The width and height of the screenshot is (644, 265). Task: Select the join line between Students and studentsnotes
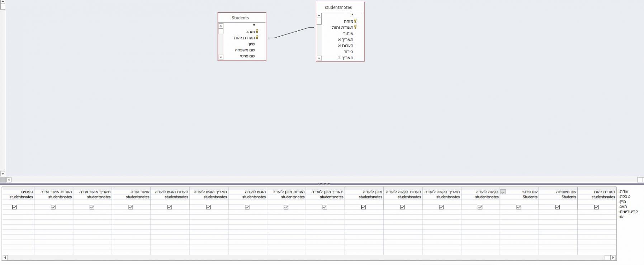pyautogui.click(x=291, y=33)
